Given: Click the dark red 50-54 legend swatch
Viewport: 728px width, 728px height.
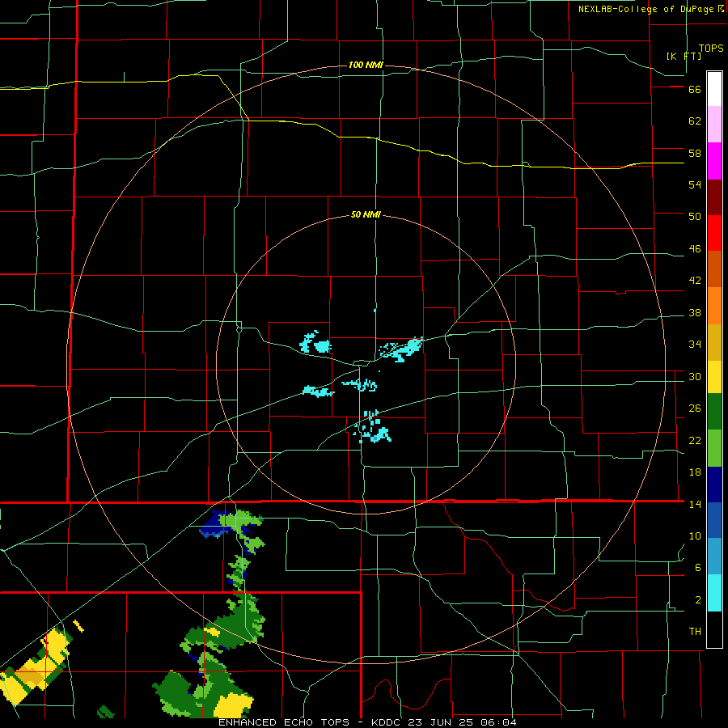Looking at the screenshot, I should tap(714, 197).
